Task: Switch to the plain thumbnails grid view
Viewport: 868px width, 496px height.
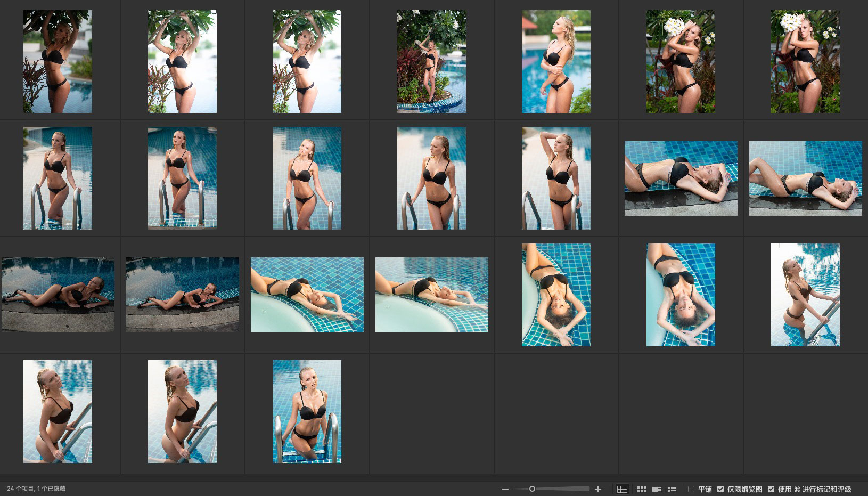Action: (x=642, y=489)
